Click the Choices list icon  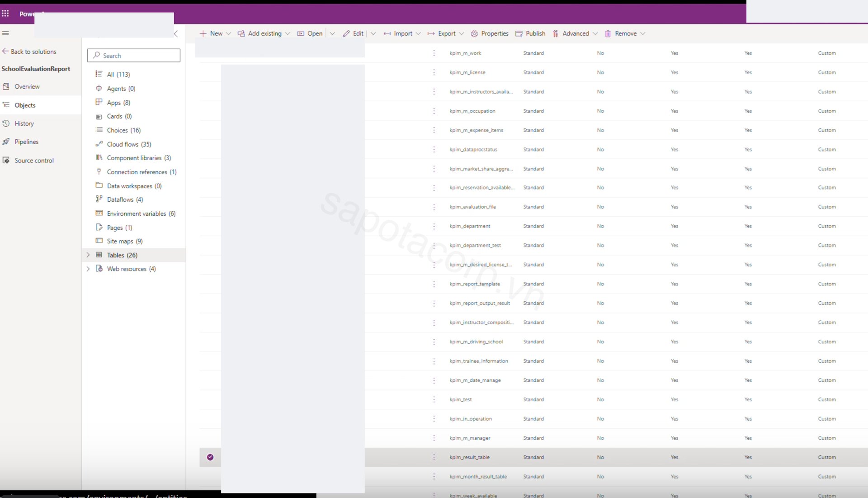tap(99, 130)
